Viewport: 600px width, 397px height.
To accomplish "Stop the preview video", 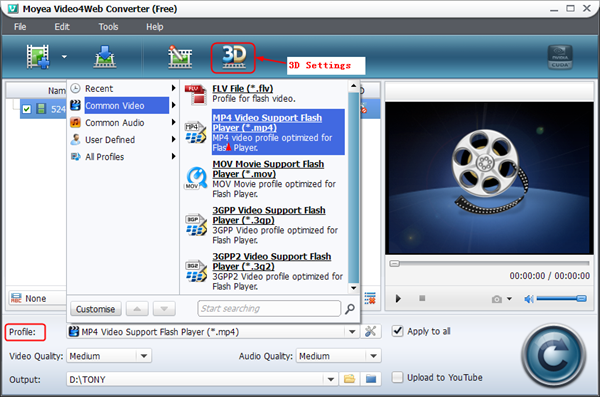I will tap(422, 298).
